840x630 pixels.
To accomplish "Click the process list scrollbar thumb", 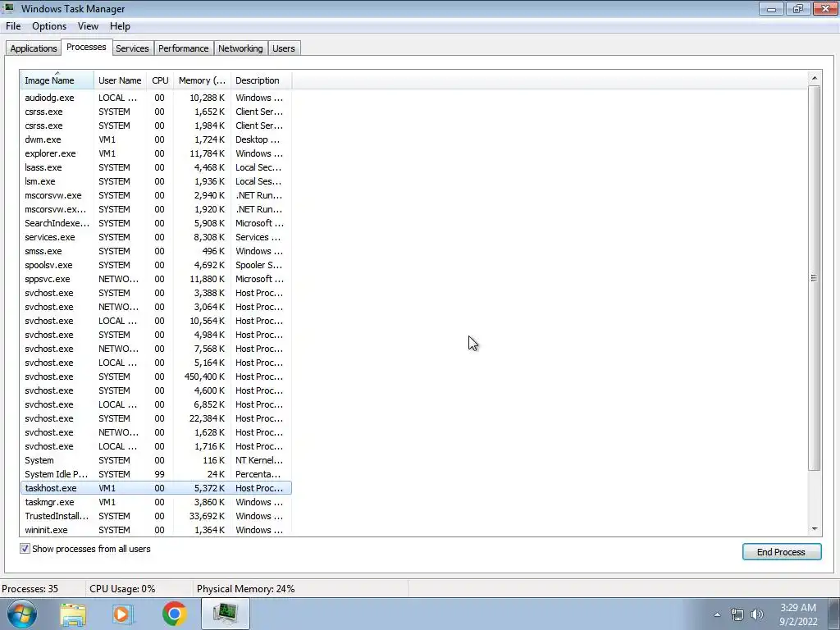I will pyautogui.click(x=815, y=278).
